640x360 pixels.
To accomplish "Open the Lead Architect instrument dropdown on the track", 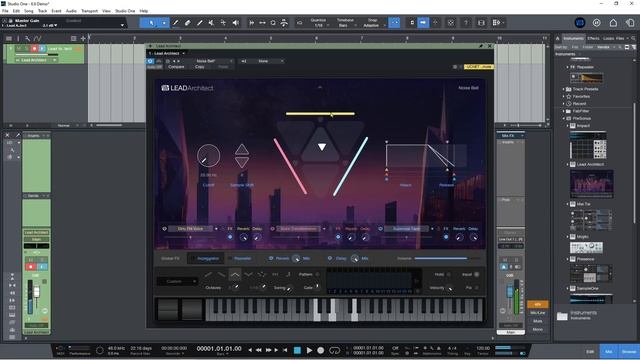I will click(x=54, y=60).
